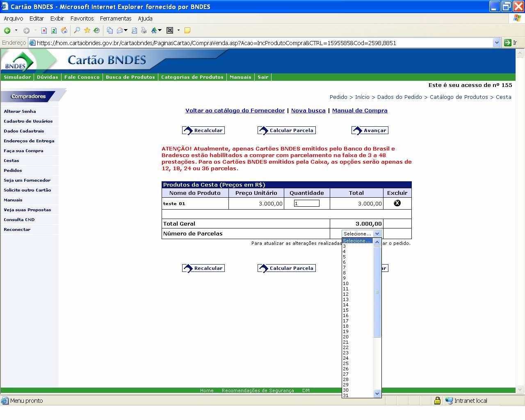Viewport: 525px width, 420px height.
Task: Print the page with the printer icon
Action: coord(144,30)
